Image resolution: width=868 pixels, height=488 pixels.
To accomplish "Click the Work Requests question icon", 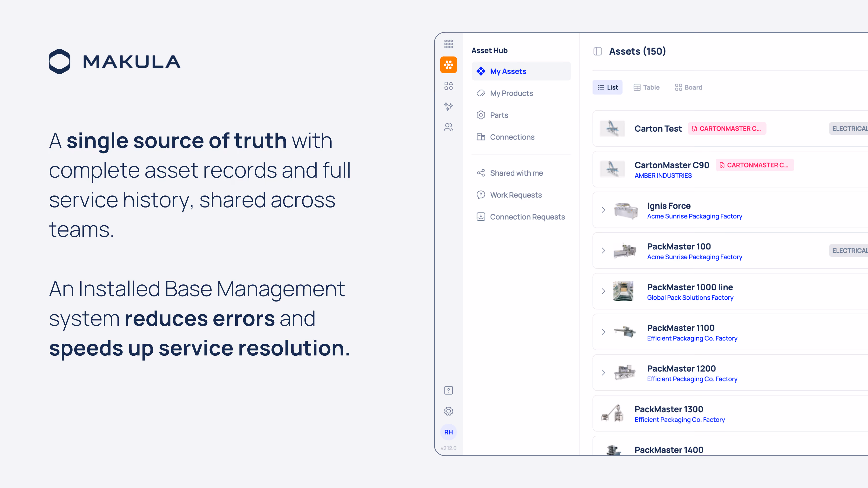I will pyautogui.click(x=481, y=195).
